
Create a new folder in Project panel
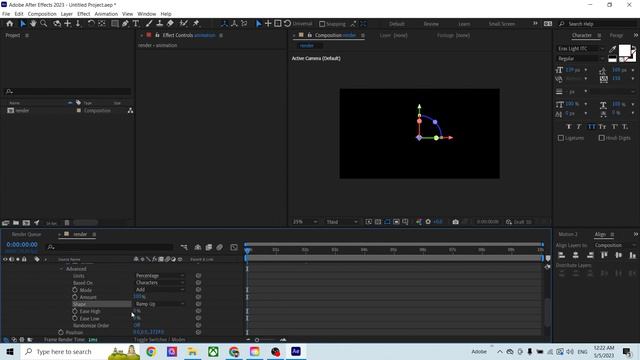(16, 223)
